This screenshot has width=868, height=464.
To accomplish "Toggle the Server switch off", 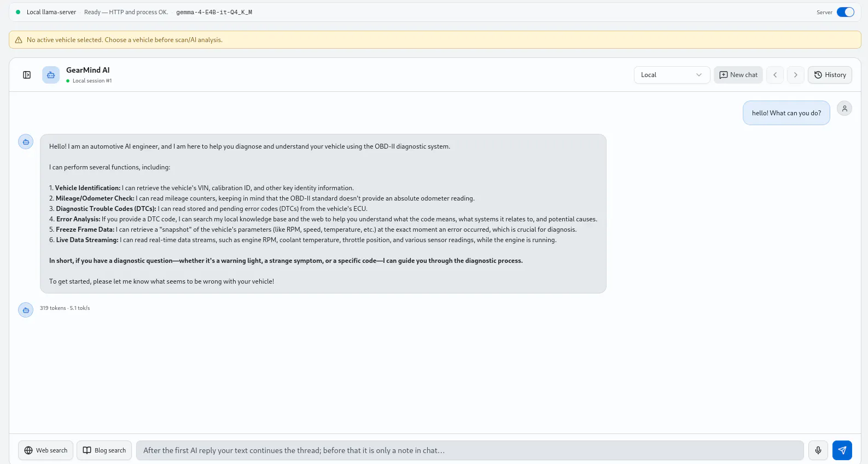I will coord(846,12).
